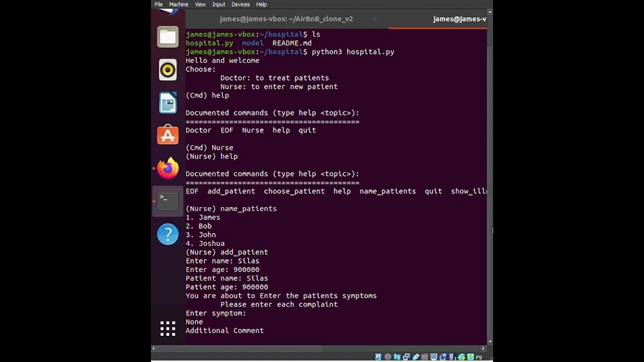Click the horizontal scrollbar thumb

pos(239,348)
